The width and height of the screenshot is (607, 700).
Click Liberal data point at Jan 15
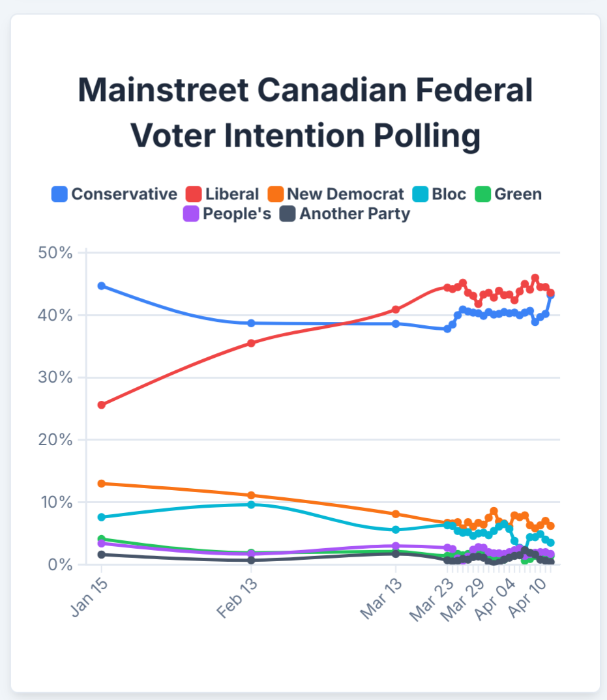coord(101,405)
